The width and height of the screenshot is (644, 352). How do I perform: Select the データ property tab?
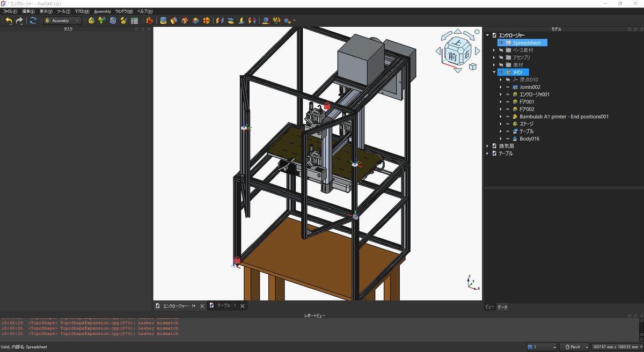click(502, 307)
